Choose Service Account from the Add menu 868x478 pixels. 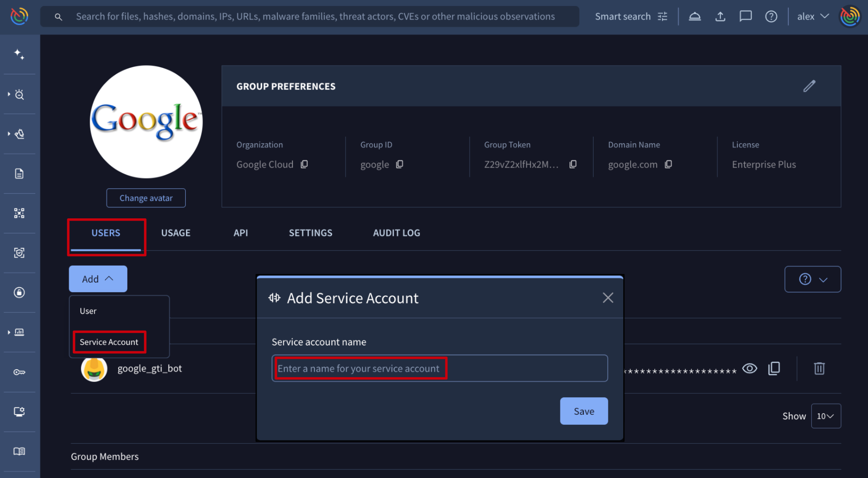109,342
